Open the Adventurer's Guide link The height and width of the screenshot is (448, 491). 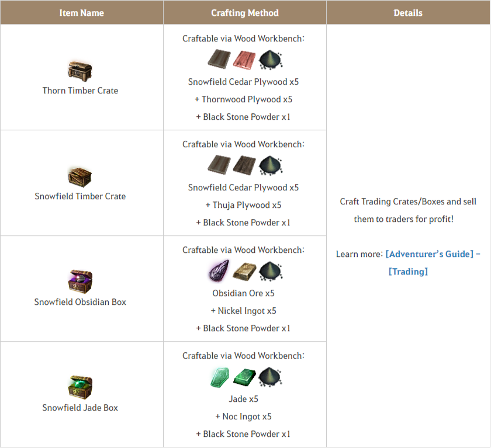(433, 254)
